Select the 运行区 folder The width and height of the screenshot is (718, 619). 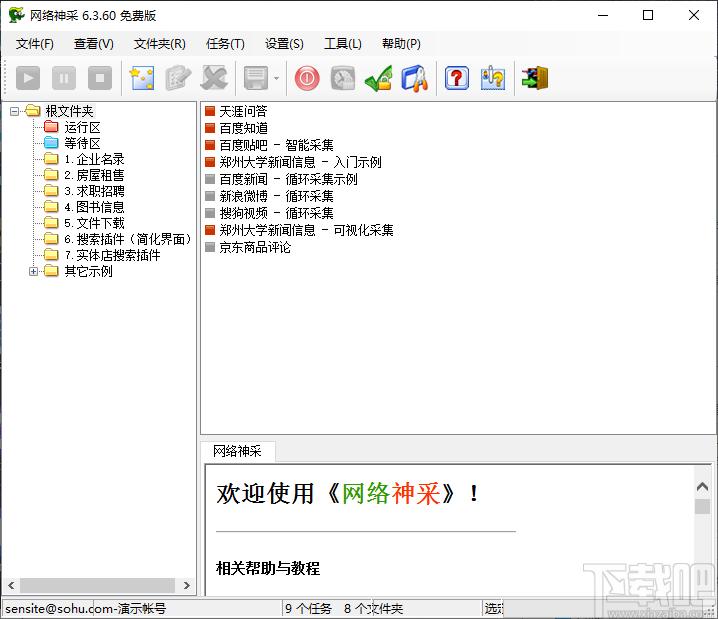(x=82, y=127)
